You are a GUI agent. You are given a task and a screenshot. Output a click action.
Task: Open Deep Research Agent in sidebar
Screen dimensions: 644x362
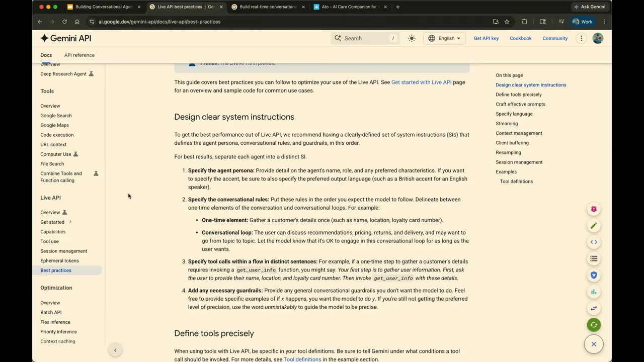63,74
